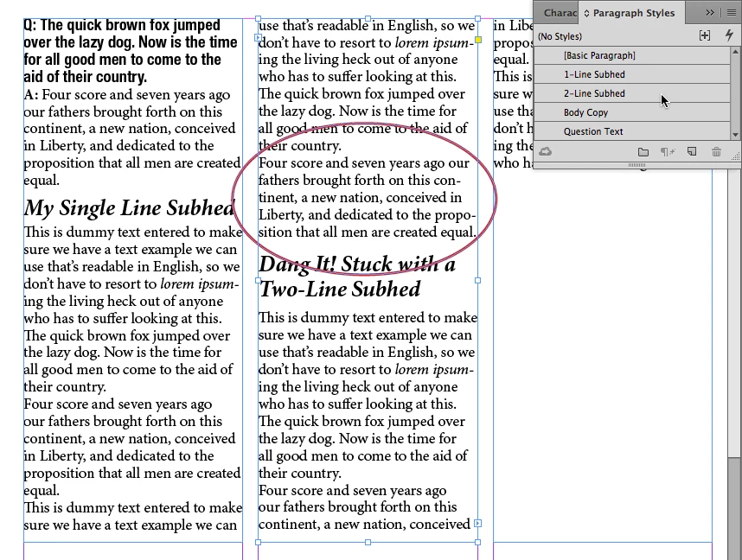Click the '(No Styles)' label
The image size is (742, 560).
click(560, 36)
